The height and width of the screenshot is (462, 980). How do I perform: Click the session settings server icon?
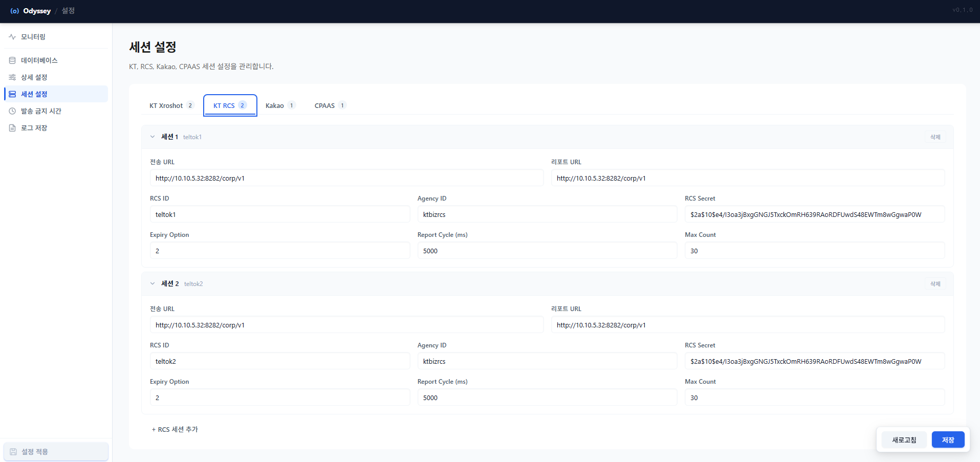click(x=12, y=94)
